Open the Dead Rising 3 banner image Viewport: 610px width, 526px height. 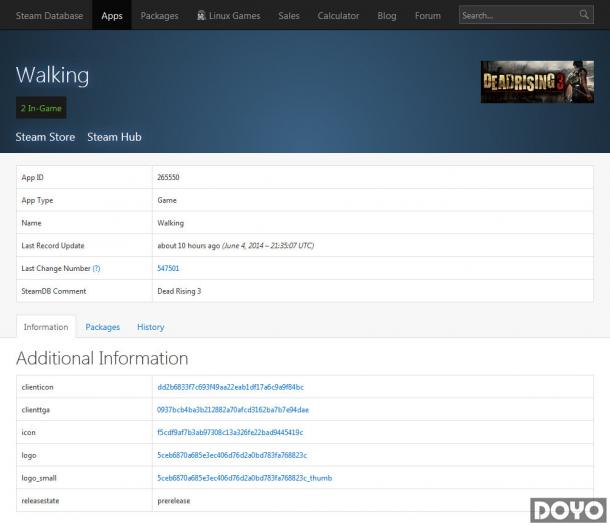pos(537,82)
